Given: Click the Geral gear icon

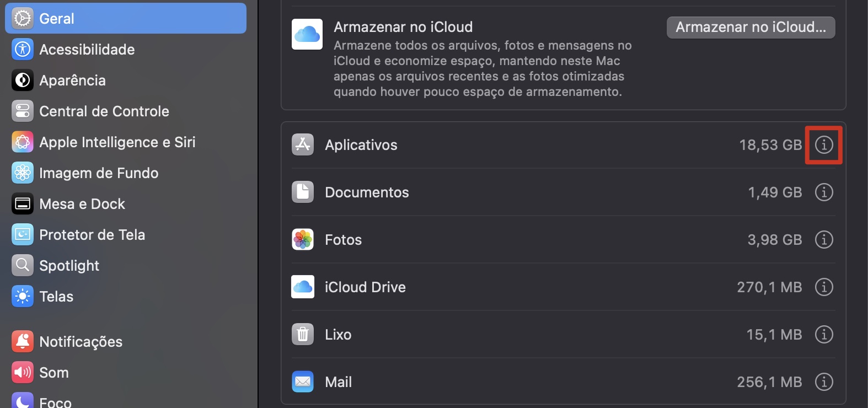Looking at the screenshot, I should (x=23, y=18).
